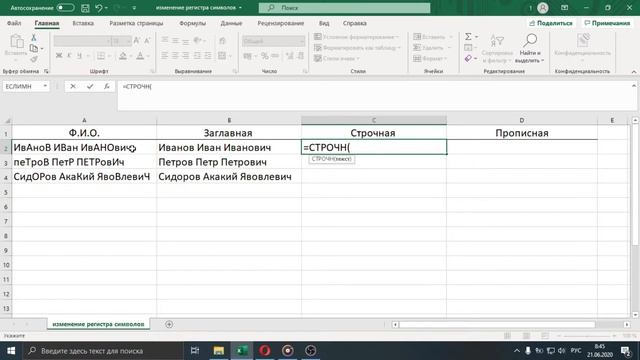Toggle Underline formatting
Screen dimensions: 640x360
pos(79,56)
